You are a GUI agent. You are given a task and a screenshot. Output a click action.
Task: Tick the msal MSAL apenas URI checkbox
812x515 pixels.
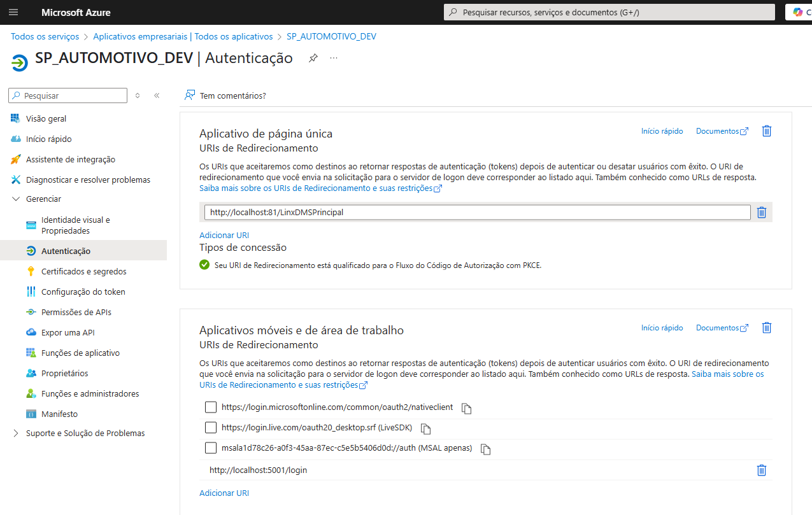pos(211,448)
